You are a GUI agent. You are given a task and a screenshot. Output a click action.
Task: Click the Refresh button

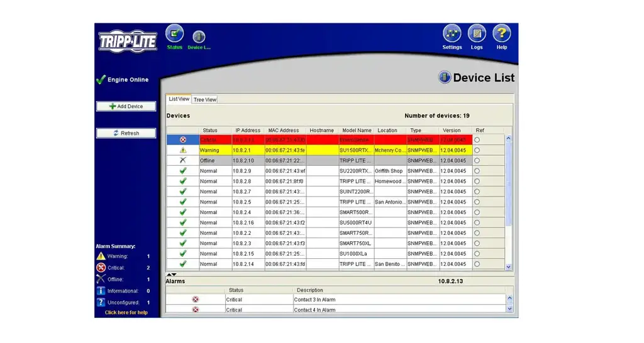(x=126, y=133)
